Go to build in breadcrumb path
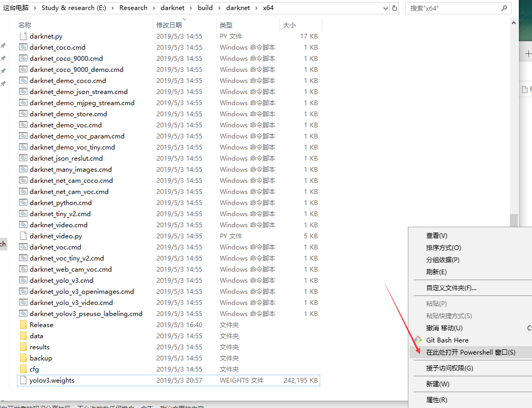 coord(206,8)
